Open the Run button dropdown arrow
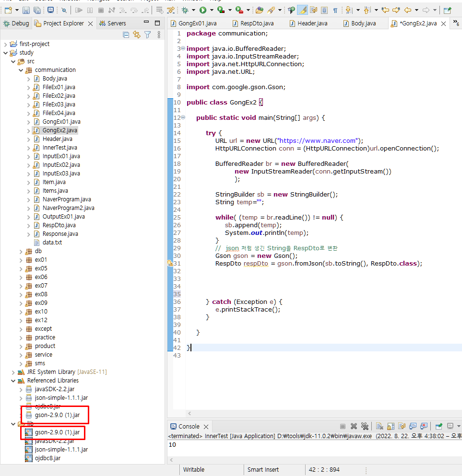Viewport: 462px width, 476px height. [212, 11]
